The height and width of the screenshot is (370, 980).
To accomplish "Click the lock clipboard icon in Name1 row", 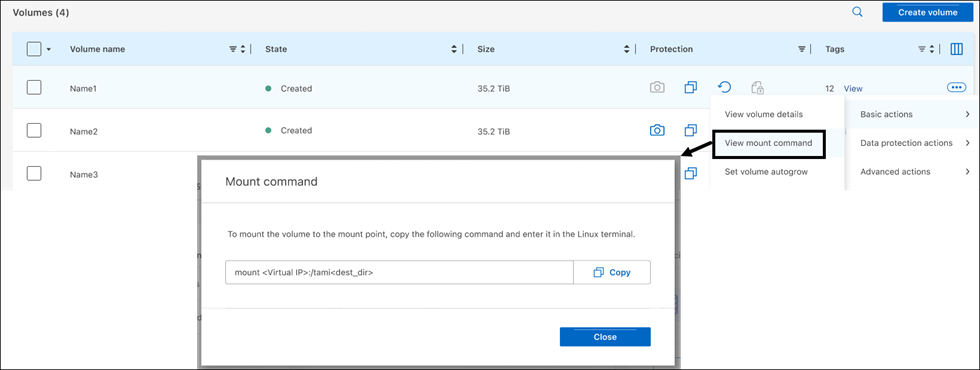I will 758,88.
